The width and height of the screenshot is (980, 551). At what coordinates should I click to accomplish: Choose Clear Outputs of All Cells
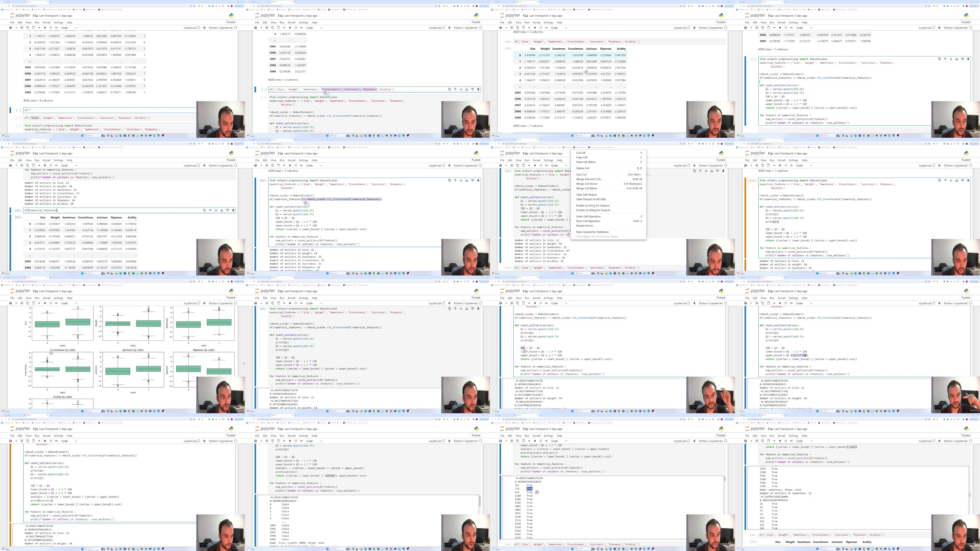point(608,199)
